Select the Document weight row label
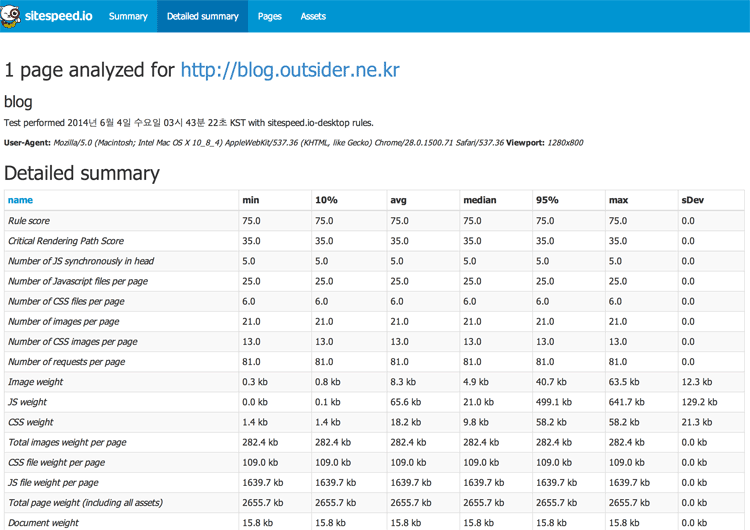This screenshot has height=530, width=750. click(43, 522)
